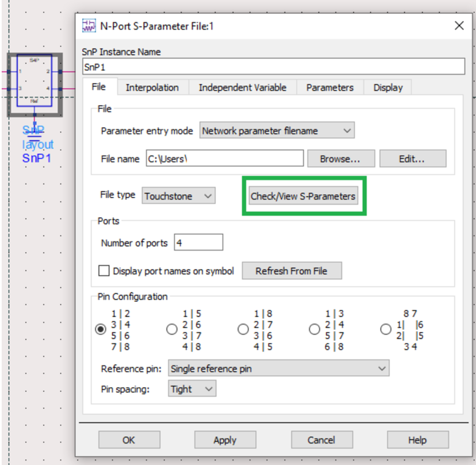Expand the Parameter entry mode dropdown

[x=277, y=131]
